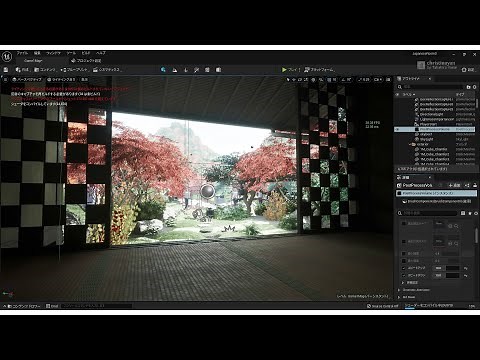The image size is (480, 360).
Task: Hide PostProcessVolume using its eye icon
Action: (x=397, y=129)
